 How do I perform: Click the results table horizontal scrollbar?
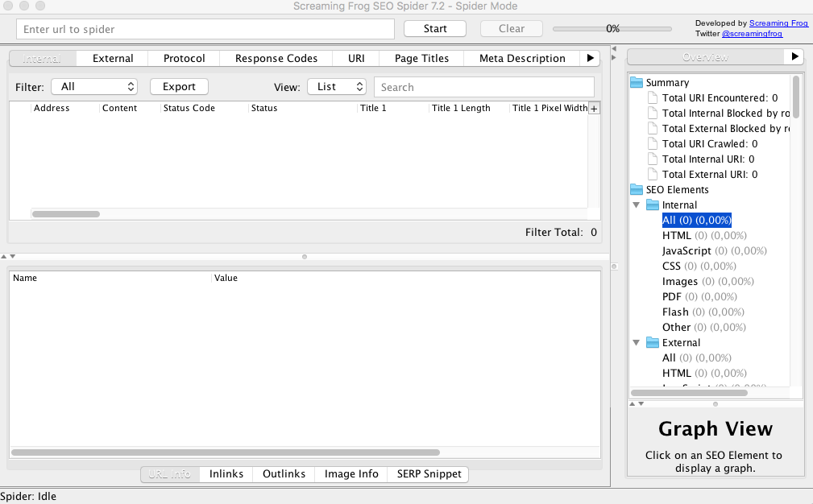point(66,214)
